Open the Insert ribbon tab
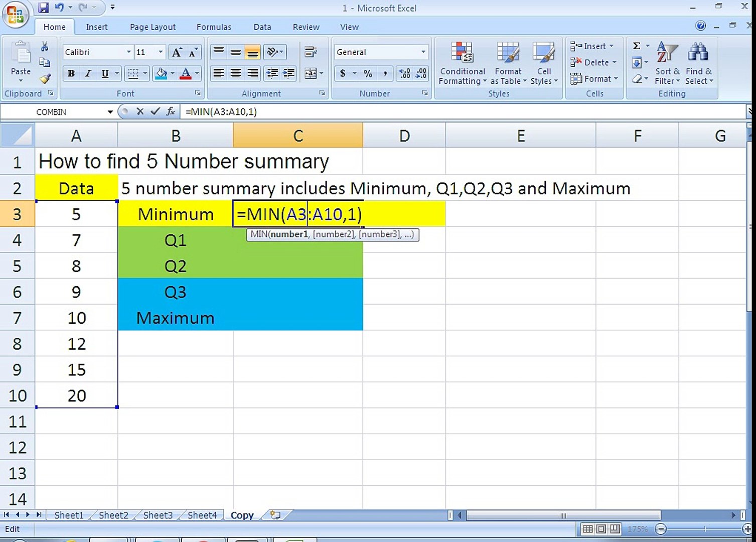This screenshot has width=756, height=542. 96,27
